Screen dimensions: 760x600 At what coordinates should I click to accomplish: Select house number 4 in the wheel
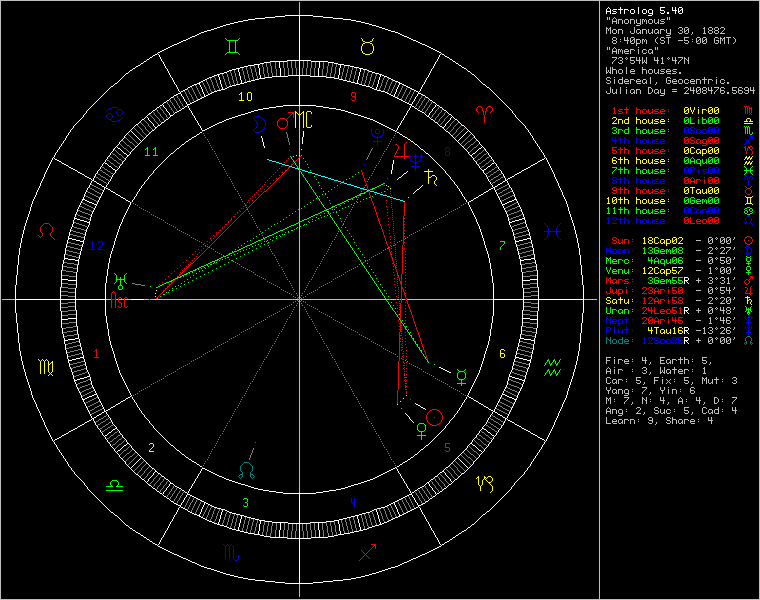[x=353, y=502]
